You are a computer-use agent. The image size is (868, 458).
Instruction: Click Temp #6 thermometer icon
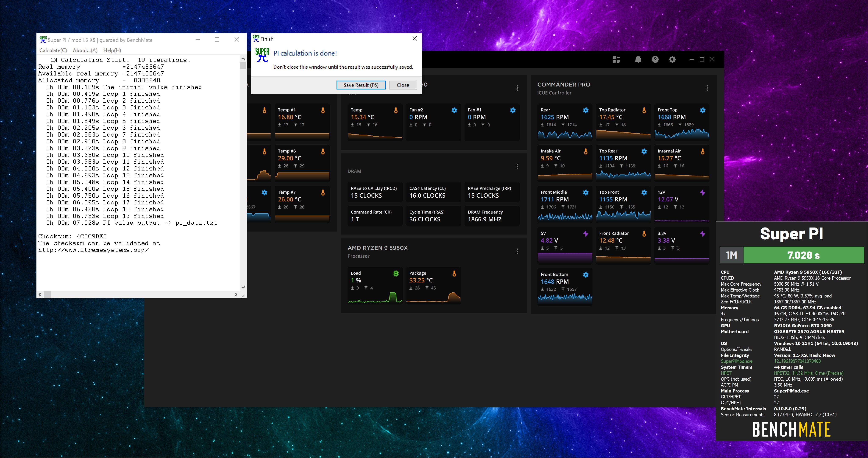[x=323, y=151]
